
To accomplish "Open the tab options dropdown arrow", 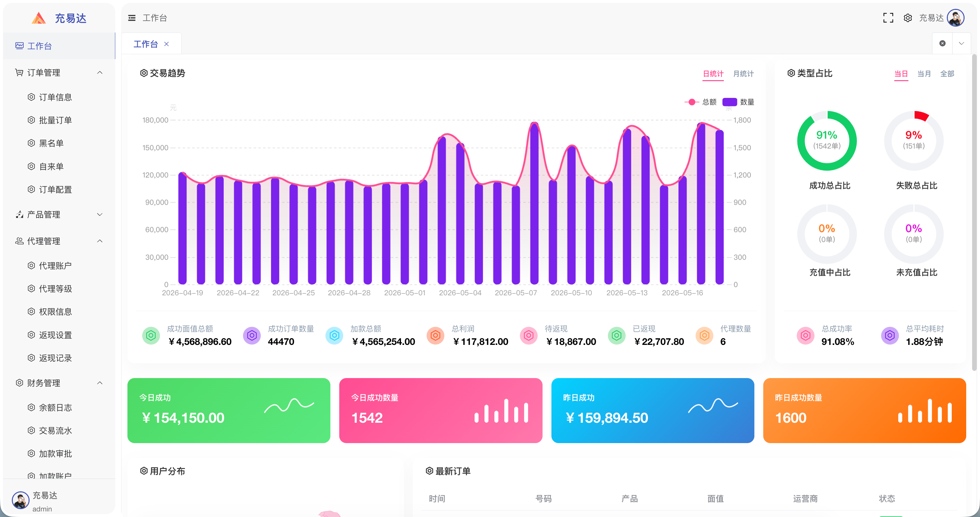I will click(961, 43).
